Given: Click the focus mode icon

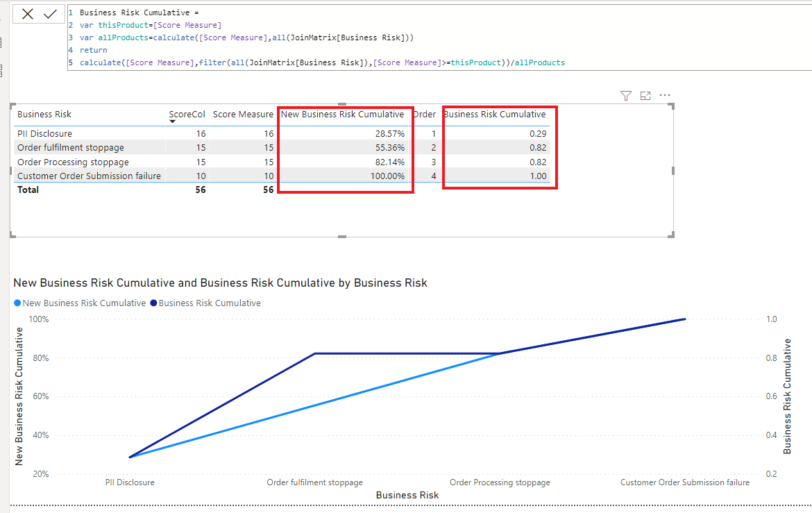Looking at the screenshot, I should 645,96.
